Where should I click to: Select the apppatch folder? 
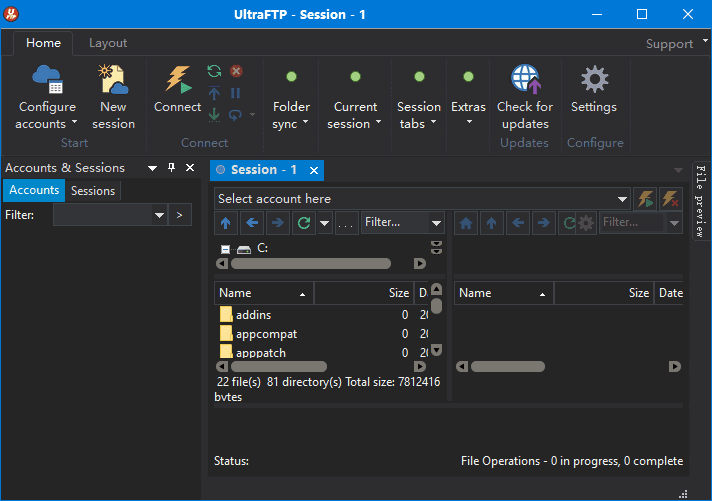[261, 353]
